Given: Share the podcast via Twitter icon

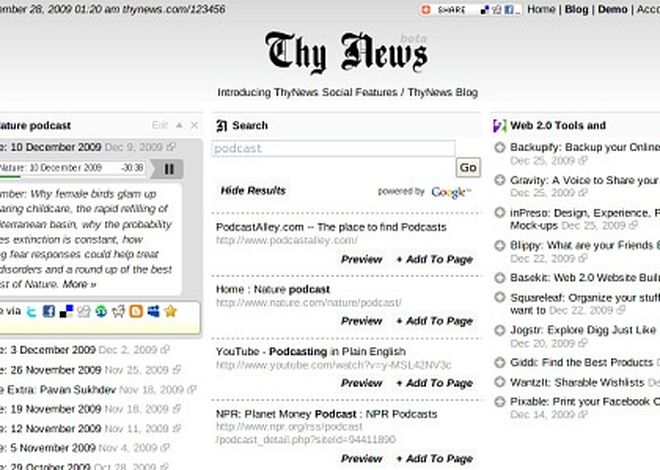Looking at the screenshot, I should [x=31, y=312].
